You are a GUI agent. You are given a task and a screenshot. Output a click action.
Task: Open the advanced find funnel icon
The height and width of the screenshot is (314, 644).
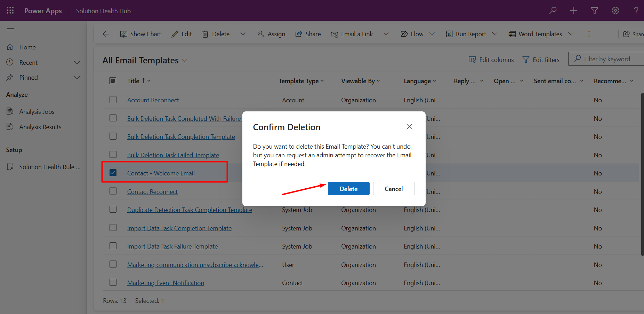(595, 10)
